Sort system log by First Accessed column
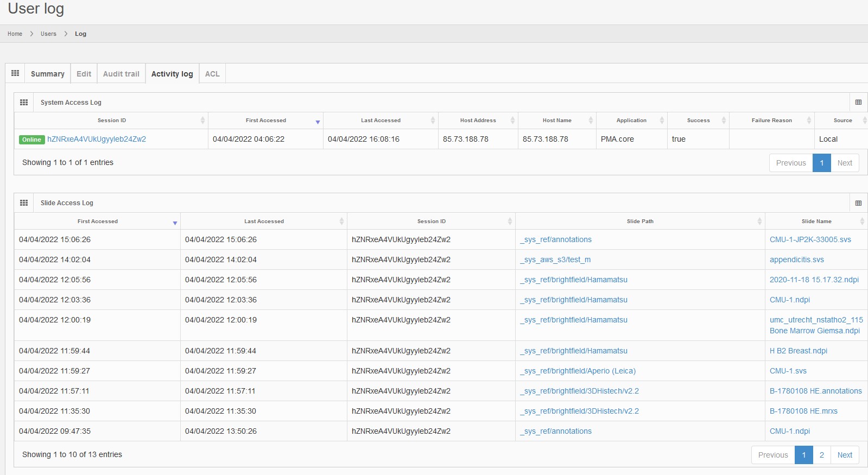The image size is (868, 475). click(x=265, y=121)
